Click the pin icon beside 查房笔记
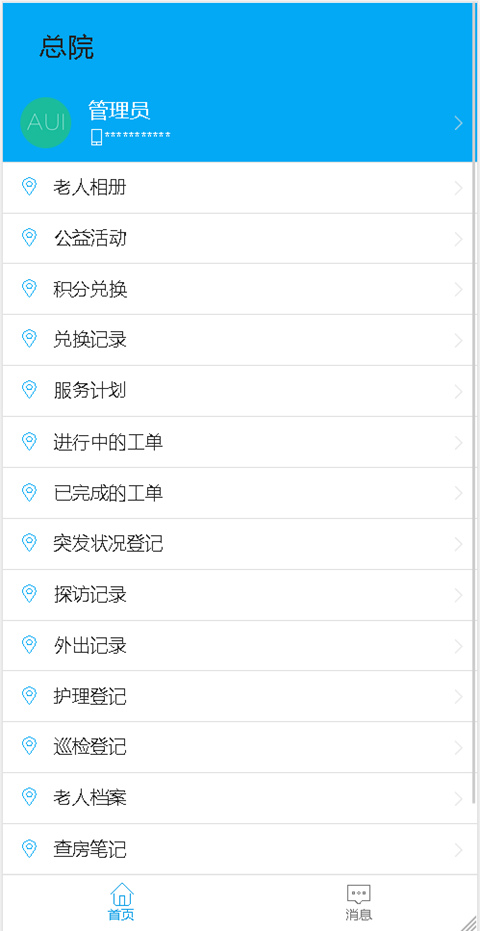 29,849
